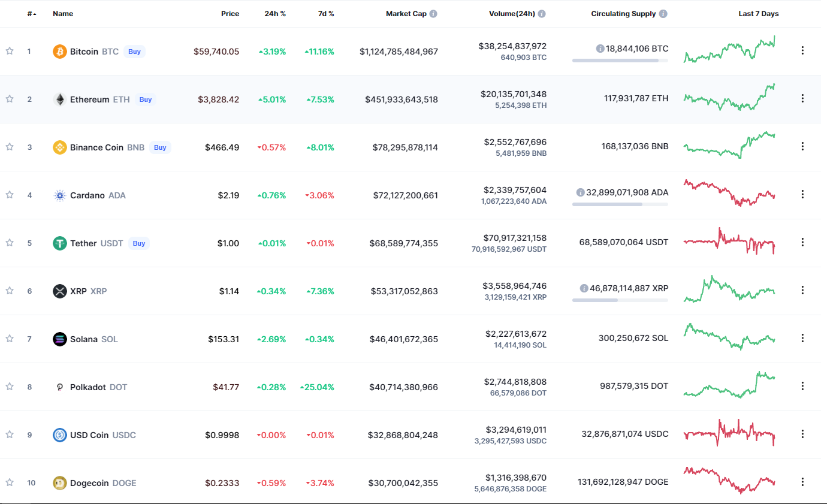Click the Cardano logo icon
Screen dimensions: 827x504
coord(60,195)
